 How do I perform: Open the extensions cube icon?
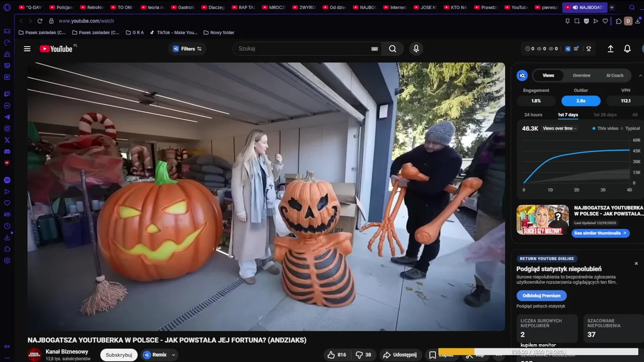point(619,21)
